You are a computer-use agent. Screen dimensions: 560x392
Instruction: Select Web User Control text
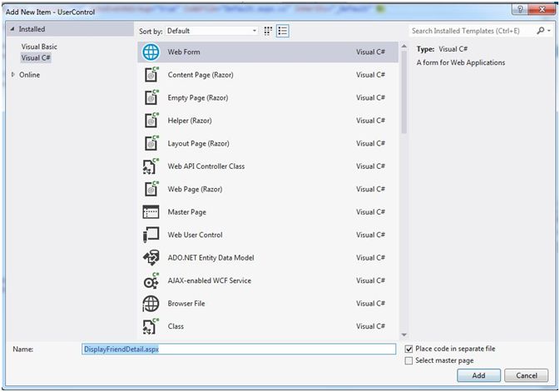[195, 235]
